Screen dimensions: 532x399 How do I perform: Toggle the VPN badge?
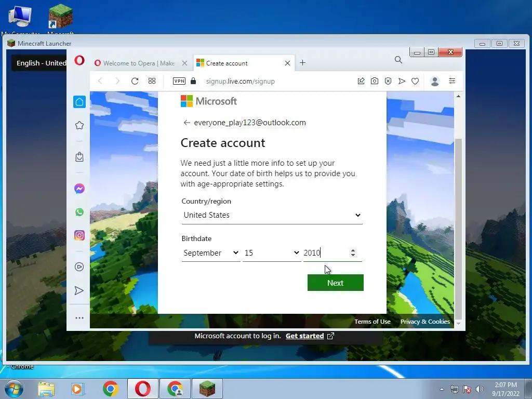tap(179, 81)
